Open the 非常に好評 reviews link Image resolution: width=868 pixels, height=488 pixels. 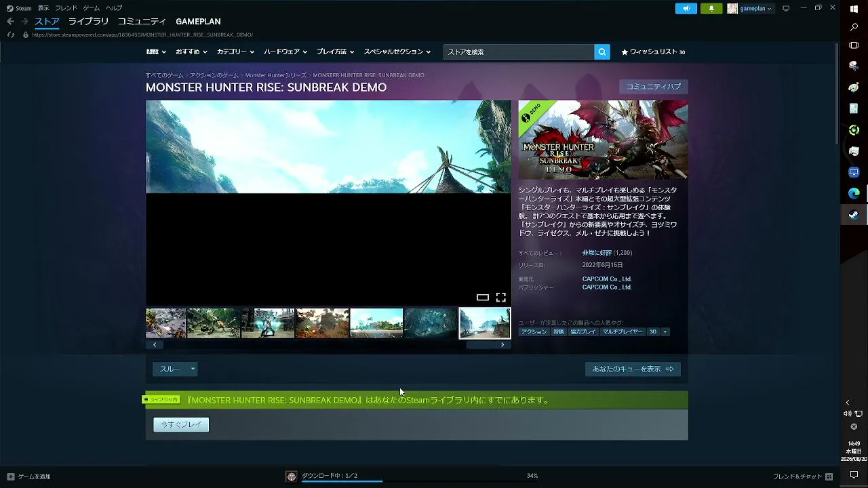tap(597, 253)
